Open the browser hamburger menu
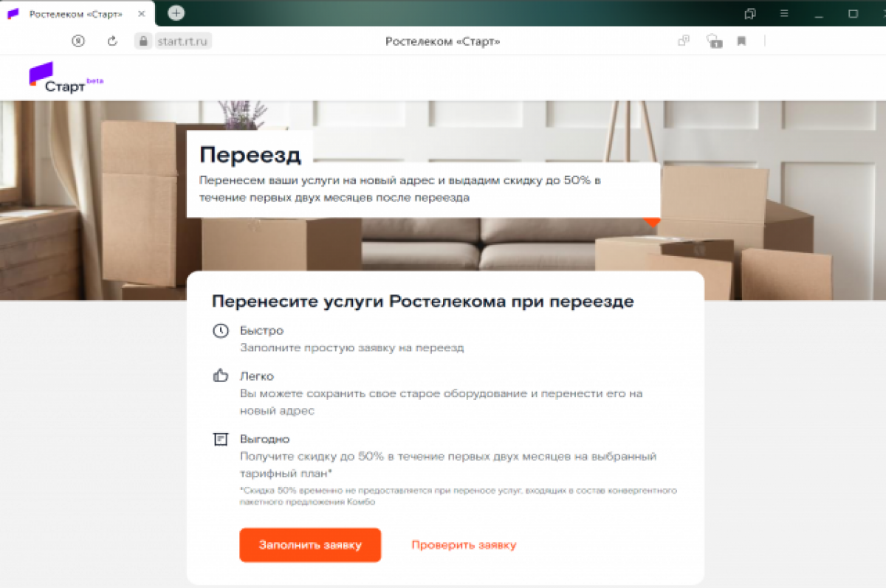This screenshot has width=886, height=588. pyautogui.click(x=785, y=13)
